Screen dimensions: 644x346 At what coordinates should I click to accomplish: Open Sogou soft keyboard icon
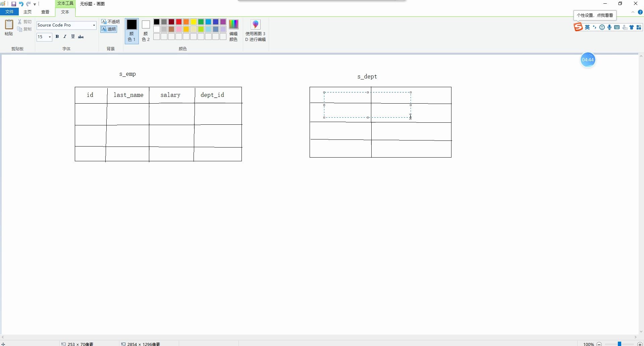617,27
